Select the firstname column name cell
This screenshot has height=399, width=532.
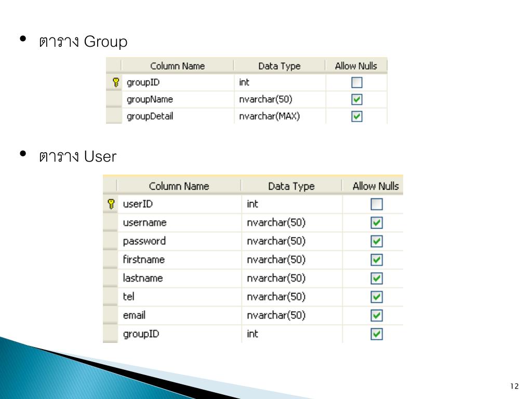pyautogui.click(x=179, y=260)
